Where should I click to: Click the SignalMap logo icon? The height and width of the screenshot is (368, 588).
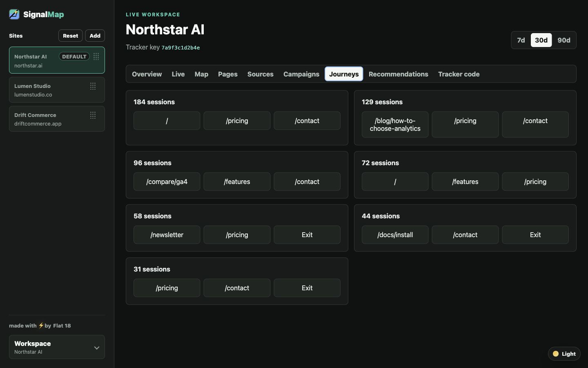pos(14,14)
